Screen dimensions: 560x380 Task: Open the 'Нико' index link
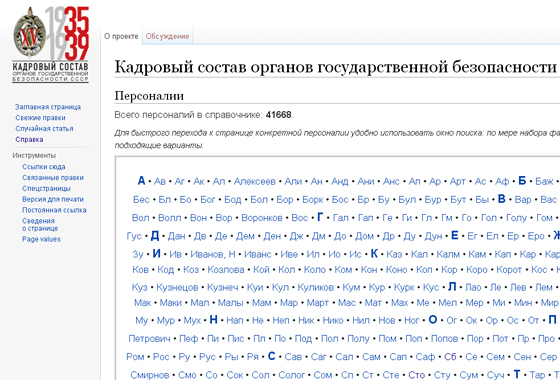pos(333,320)
